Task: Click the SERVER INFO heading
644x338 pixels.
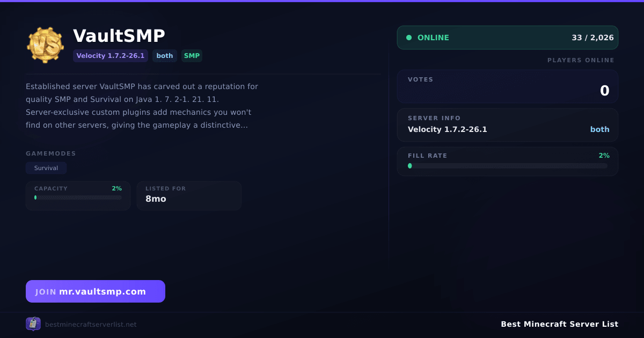Action: click(x=434, y=118)
